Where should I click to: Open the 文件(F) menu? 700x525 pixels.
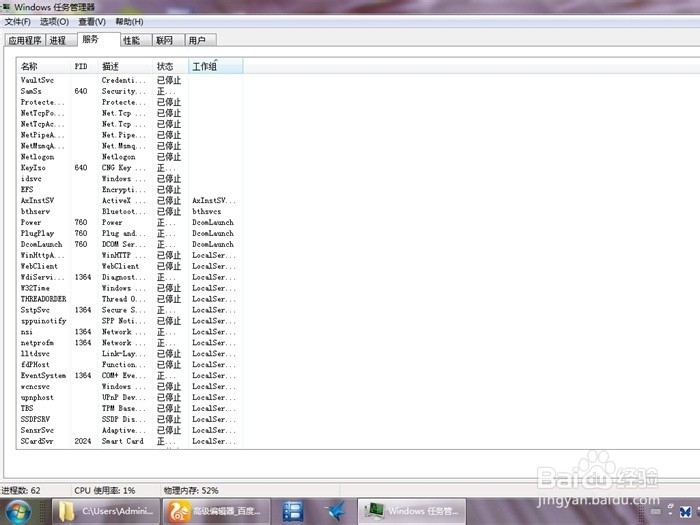17,21
